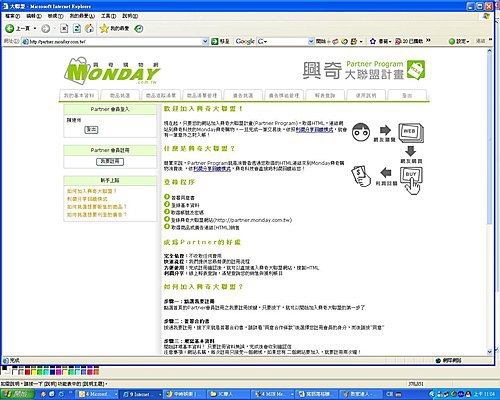This screenshot has width=500, height=400.
Task: Click the Home icon in IE toolbar
Action: pos(89,29)
